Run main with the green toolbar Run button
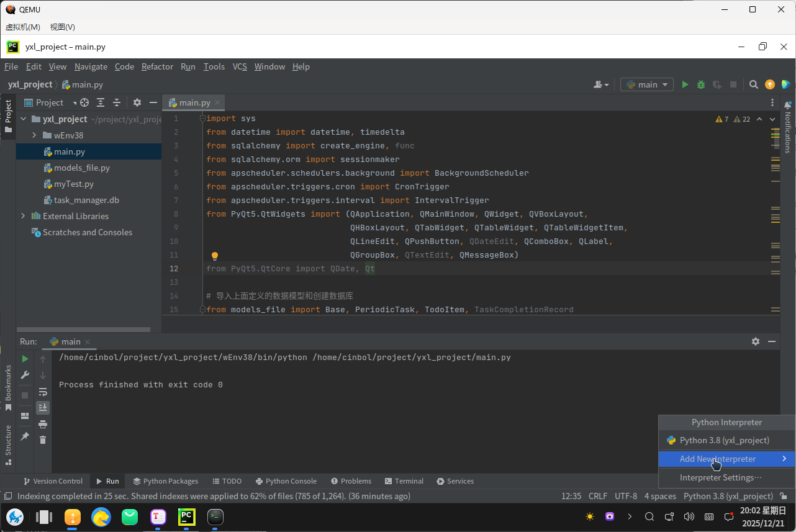This screenshot has height=532, width=796. [685, 84]
